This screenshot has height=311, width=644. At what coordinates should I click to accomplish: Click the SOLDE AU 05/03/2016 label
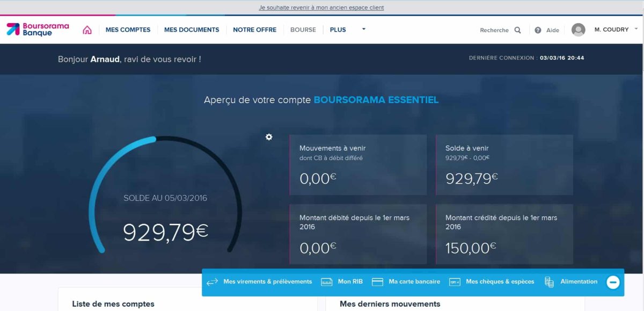(165, 198)
